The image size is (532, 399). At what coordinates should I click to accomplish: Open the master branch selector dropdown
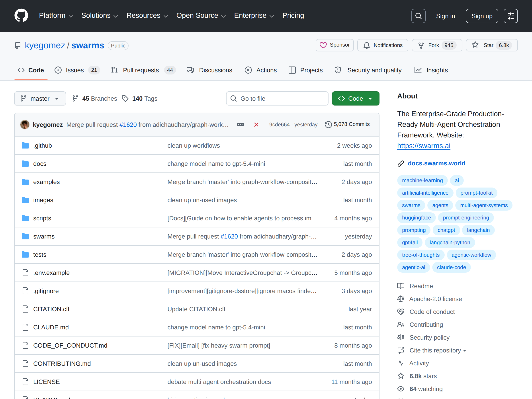tap(40, 98)
